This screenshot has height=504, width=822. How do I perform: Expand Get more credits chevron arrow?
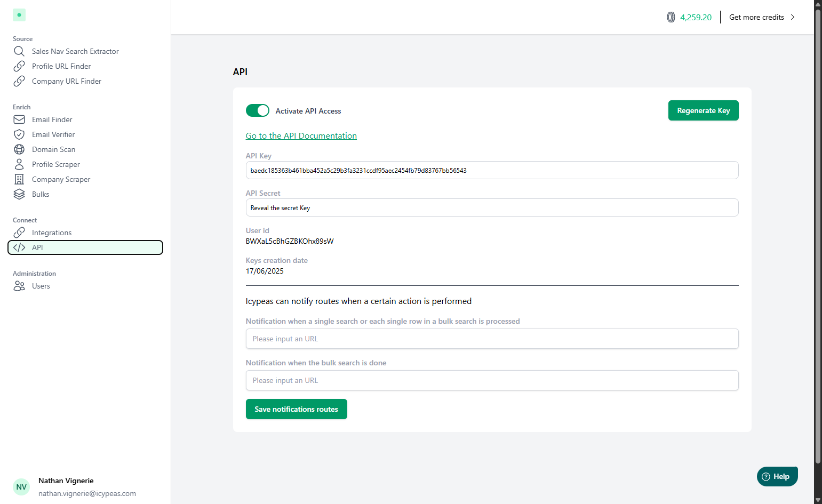pos(793,17)
